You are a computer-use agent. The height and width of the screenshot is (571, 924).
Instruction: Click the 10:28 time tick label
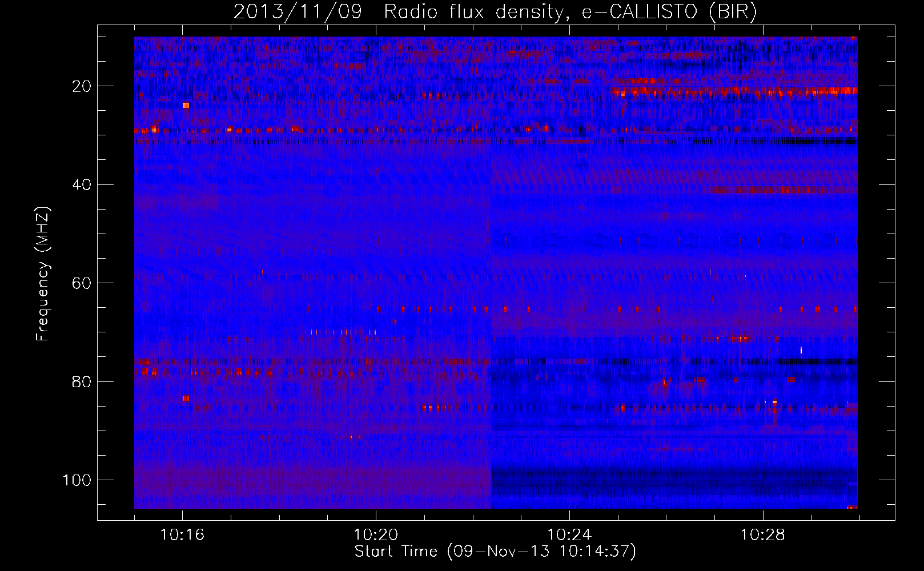point(763,535)
